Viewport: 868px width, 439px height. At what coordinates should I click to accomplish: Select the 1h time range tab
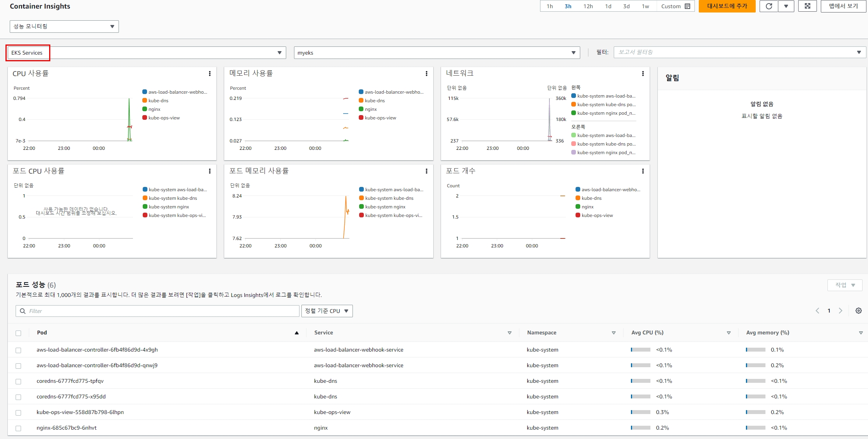(x=550, y=6)
